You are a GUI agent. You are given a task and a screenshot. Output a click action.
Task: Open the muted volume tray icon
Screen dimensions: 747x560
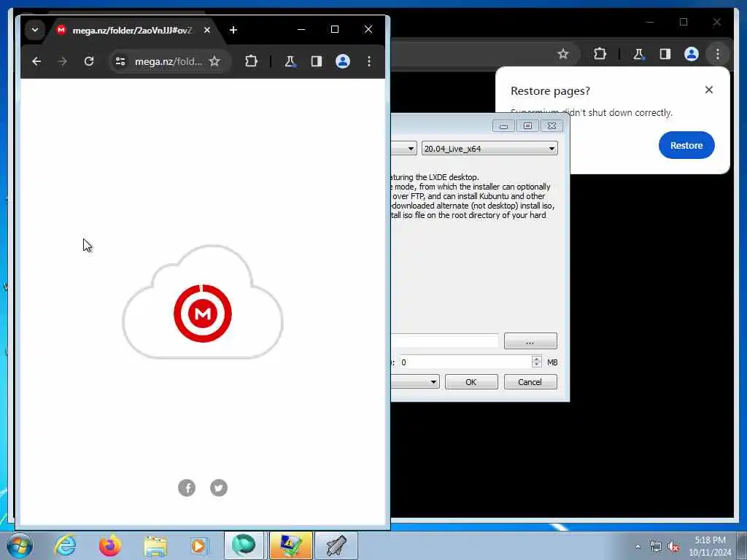click(673, 547)
